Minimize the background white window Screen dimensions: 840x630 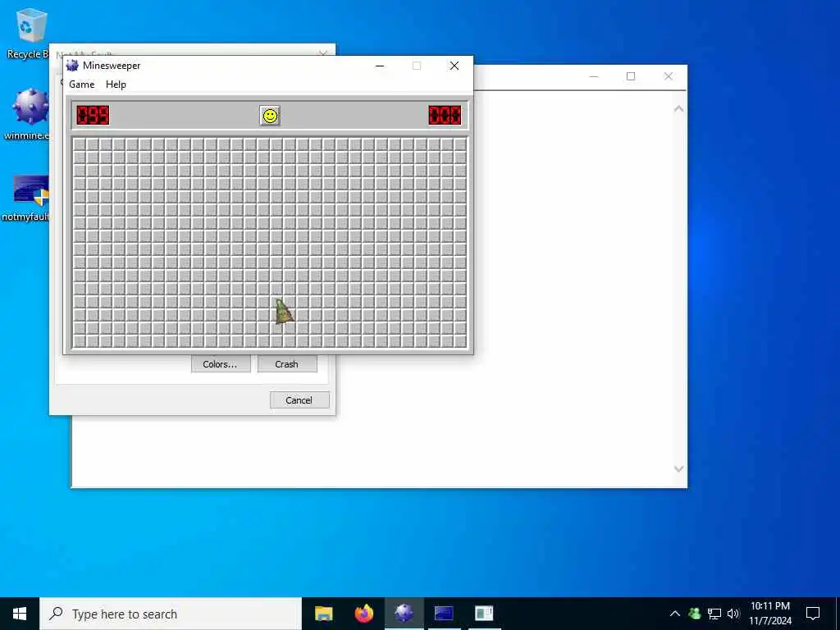click(x=594, y=76)
